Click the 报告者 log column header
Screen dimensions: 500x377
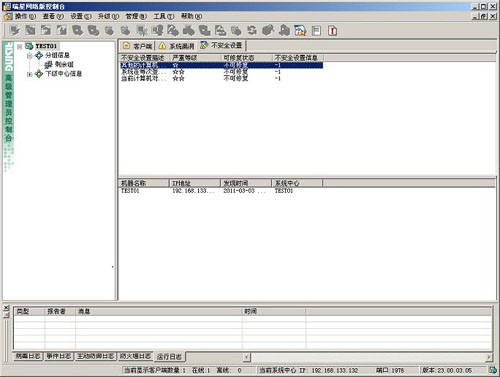pyautogui.click(x=60, y=311)
